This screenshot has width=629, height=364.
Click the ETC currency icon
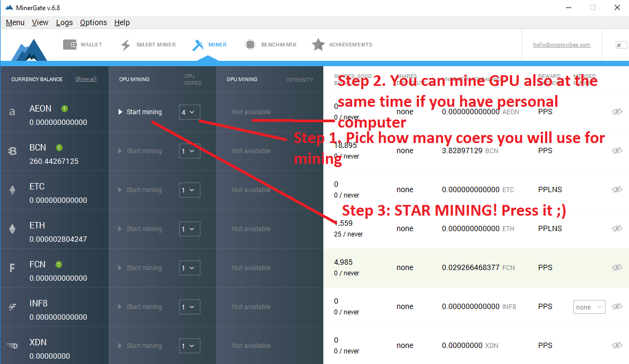[x=12, y=190]
